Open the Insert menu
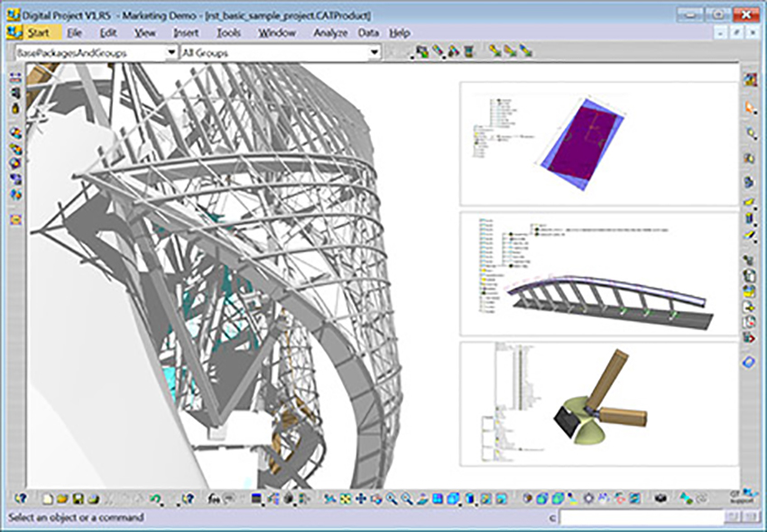 [x=186, y=32]
